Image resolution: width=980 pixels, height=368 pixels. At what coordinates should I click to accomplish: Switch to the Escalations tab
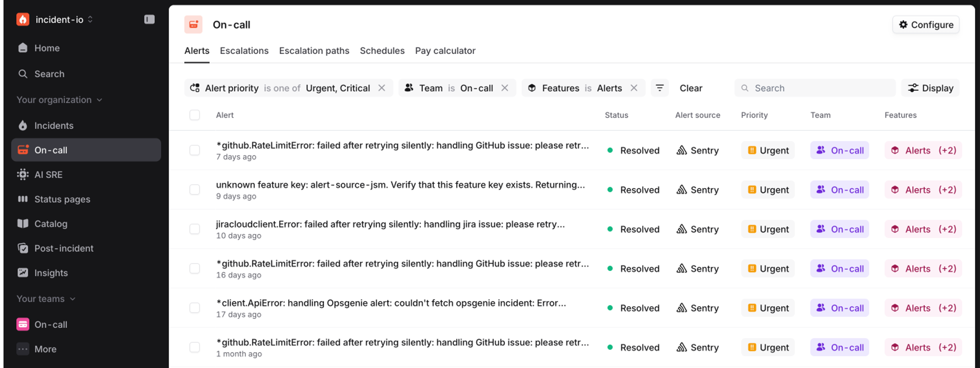pyautogui.click(x=244, y=50)
